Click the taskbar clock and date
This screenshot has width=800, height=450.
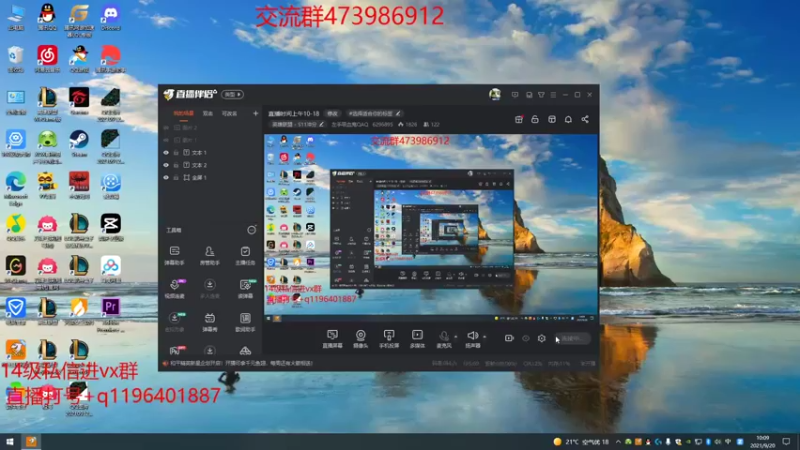coord(763,441)
